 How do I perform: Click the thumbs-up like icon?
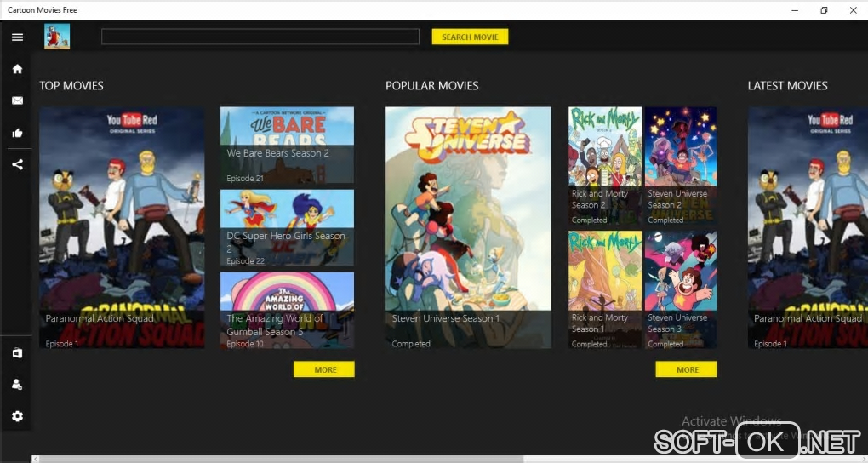coord(17,133)
